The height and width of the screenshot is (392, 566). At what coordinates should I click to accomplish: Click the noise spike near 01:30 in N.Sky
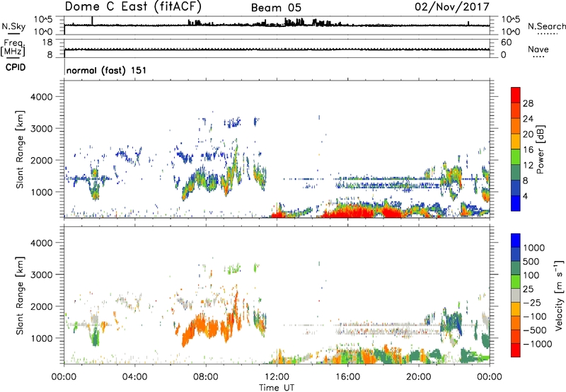pos(93,21)
